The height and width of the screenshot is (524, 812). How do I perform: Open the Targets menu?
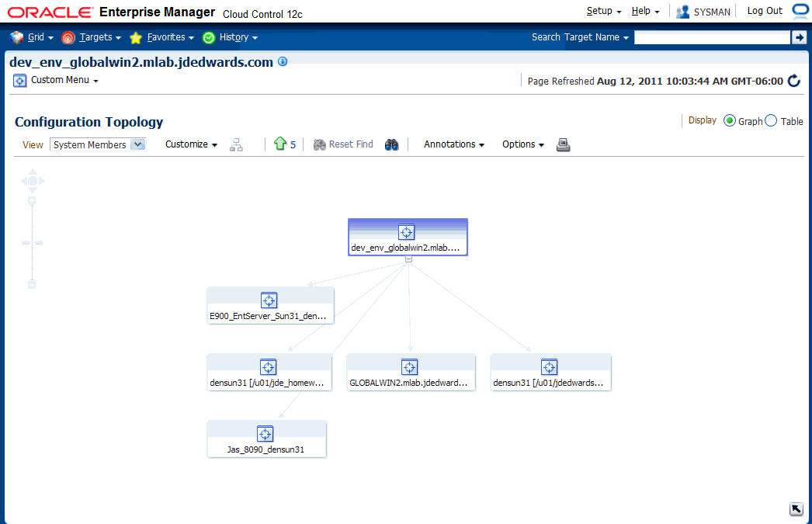100,37
